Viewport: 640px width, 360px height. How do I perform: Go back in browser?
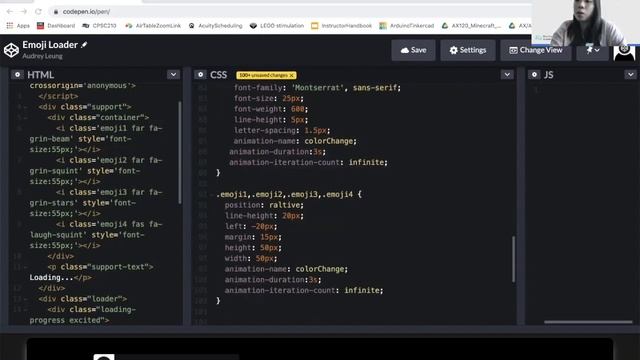click(x=9, y=11)
